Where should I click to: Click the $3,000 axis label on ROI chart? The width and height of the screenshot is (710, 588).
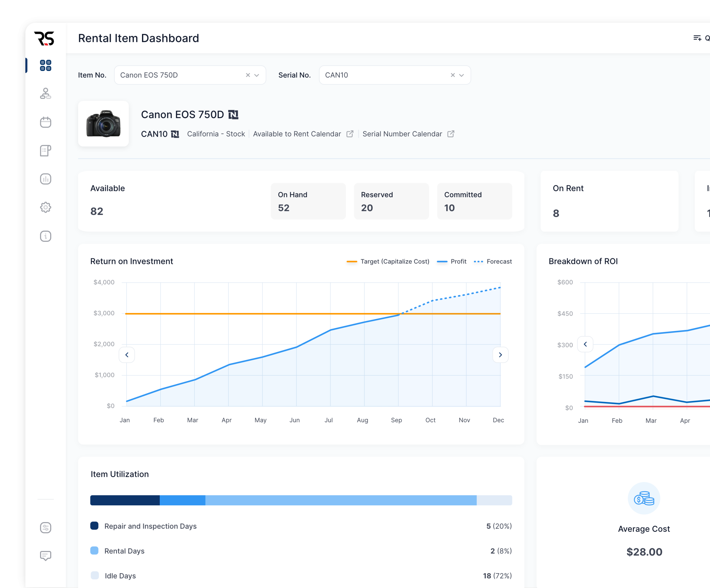tap(104, 313)
